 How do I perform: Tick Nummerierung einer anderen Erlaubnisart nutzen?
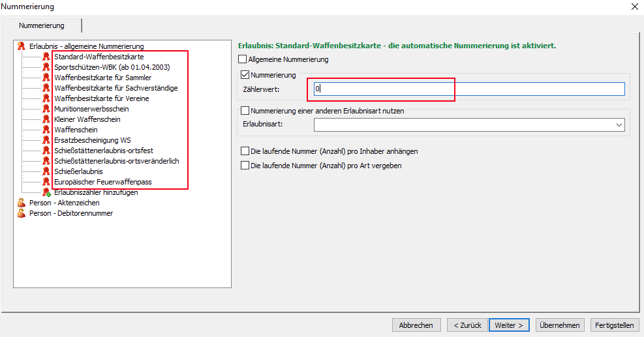pyautogui.click(x=245, y=111)
